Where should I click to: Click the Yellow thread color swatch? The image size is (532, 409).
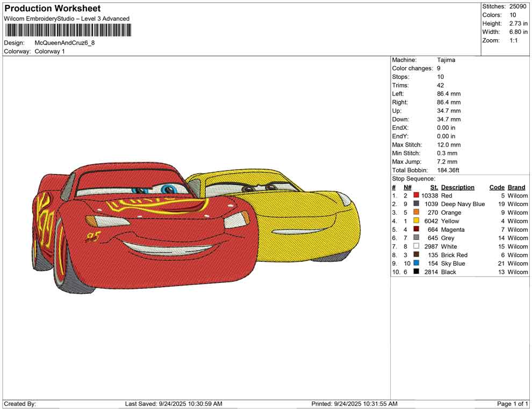(x=416, y=221)
